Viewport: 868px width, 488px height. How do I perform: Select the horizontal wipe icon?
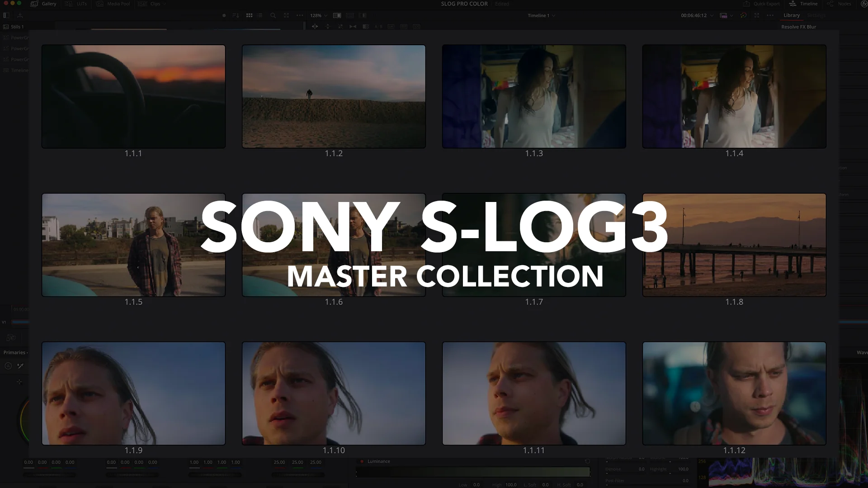click(x=315, y=27)
